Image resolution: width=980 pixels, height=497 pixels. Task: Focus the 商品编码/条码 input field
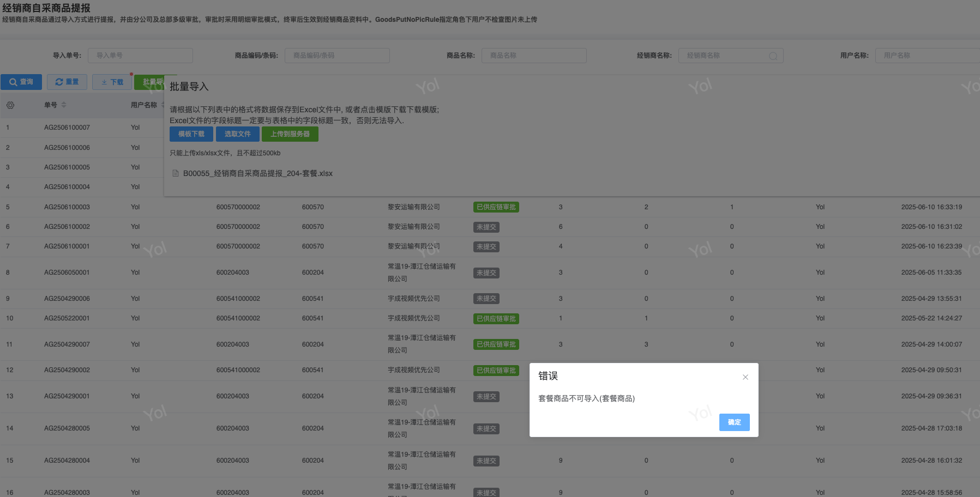point(337,56)
